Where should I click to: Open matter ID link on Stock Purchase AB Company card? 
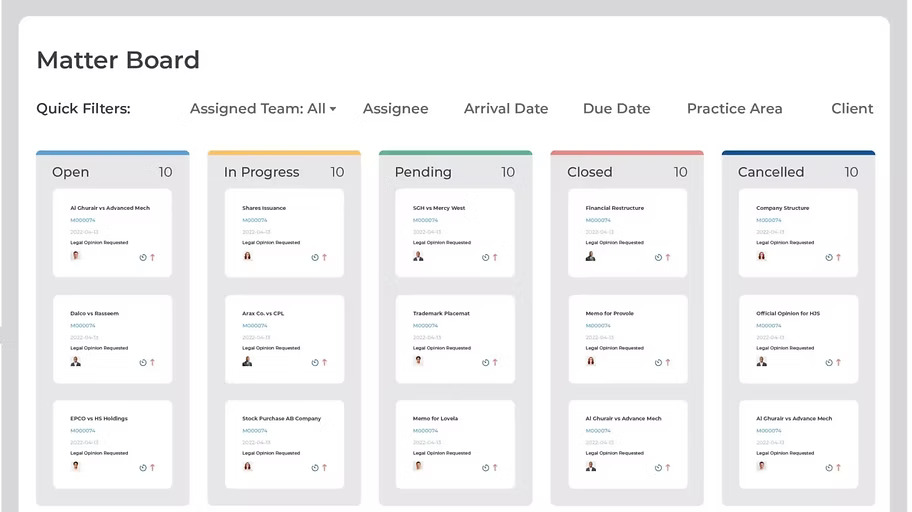click(254, 431)
